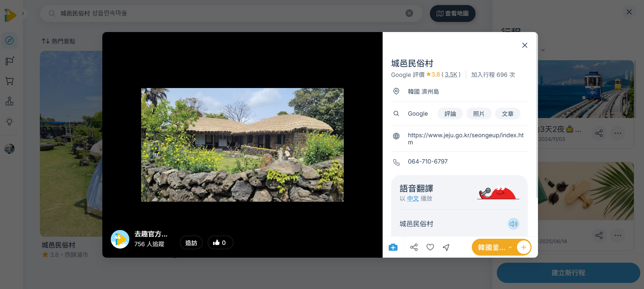
Task: Click the 加入行程 696 次 text
Action: click(x=493, y=75)
